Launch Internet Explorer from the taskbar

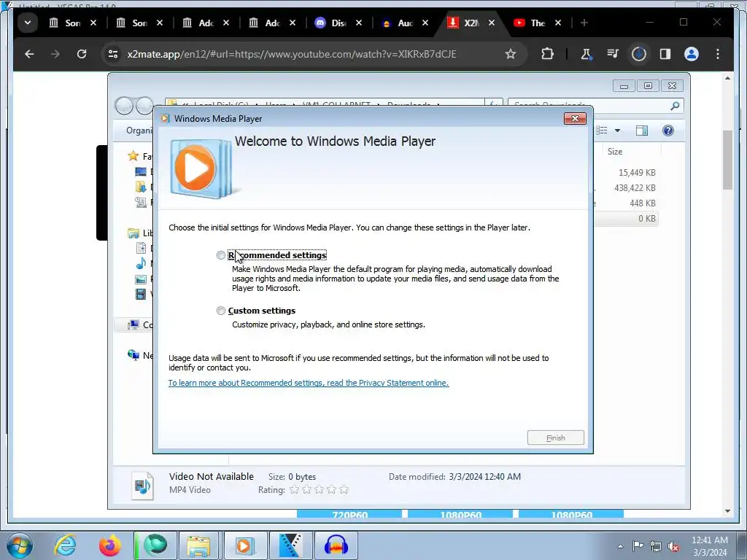[x=65, y=545]
